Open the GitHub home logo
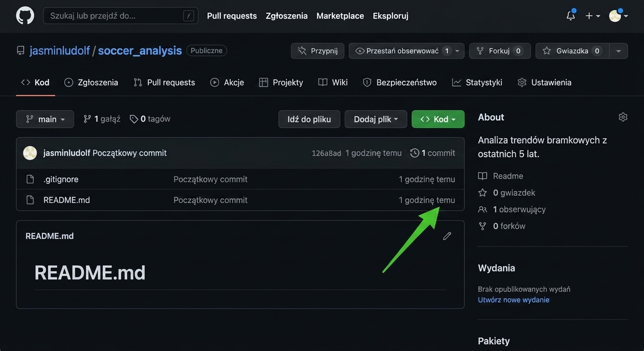This screenshot has width=644, height=351. tap(25, 16)
